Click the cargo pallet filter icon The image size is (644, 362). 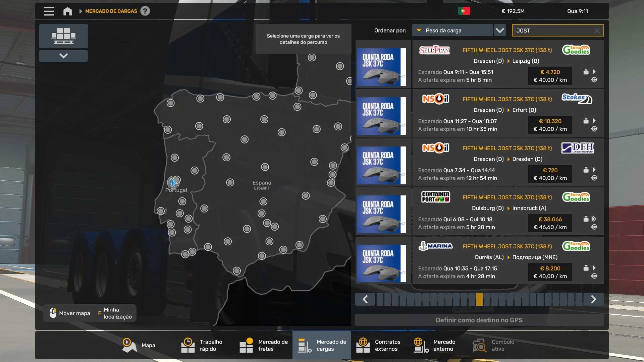point(63,36)
